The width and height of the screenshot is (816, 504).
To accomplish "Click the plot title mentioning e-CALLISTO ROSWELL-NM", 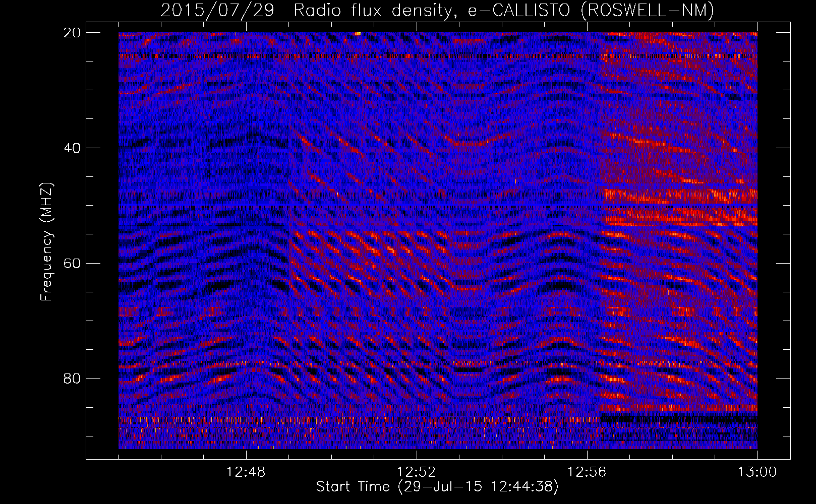I will point(437,10).
